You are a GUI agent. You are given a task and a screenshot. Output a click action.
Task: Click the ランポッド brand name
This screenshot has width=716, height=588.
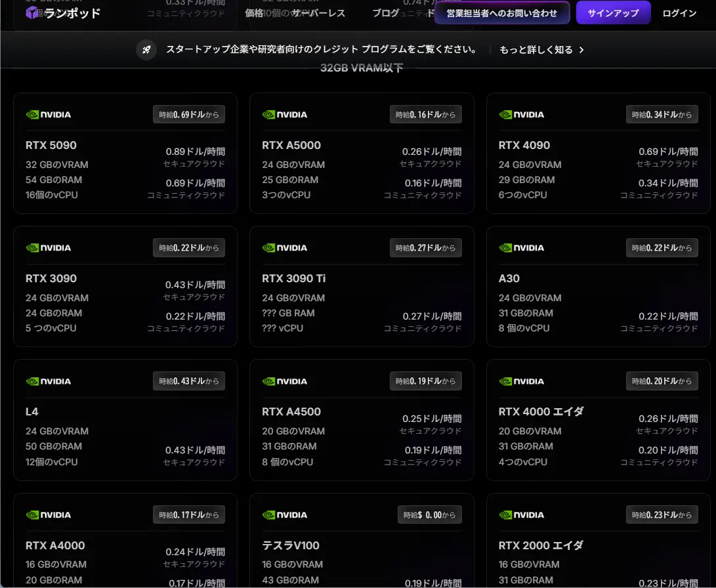point(73,13)
